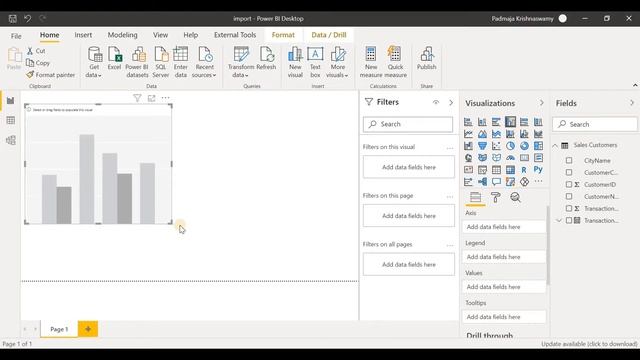Switch to the Modeling ribbon tab

pos(122,35)
